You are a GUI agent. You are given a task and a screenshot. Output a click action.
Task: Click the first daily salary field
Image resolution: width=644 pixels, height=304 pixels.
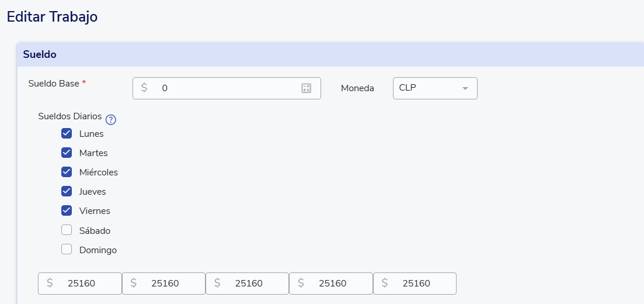[81, 284]
